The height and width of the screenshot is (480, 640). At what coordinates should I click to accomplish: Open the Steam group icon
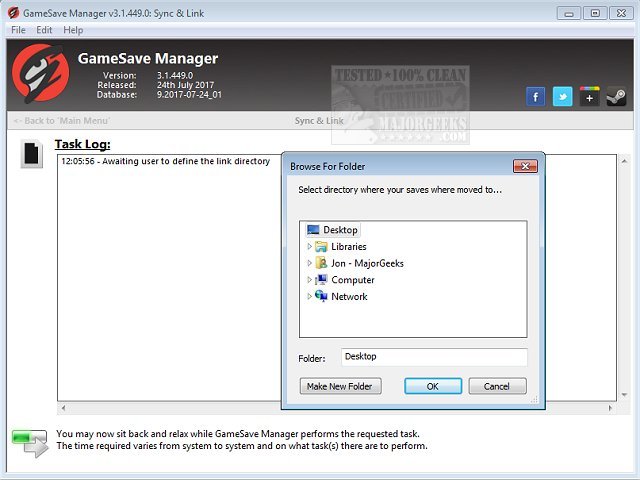[x=616, y=97]
